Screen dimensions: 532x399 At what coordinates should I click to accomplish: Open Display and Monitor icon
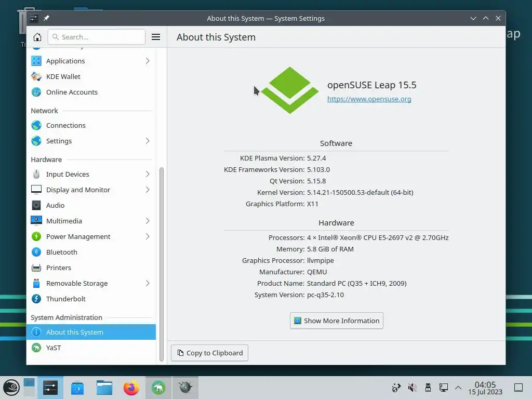click(x=36, y=190)
